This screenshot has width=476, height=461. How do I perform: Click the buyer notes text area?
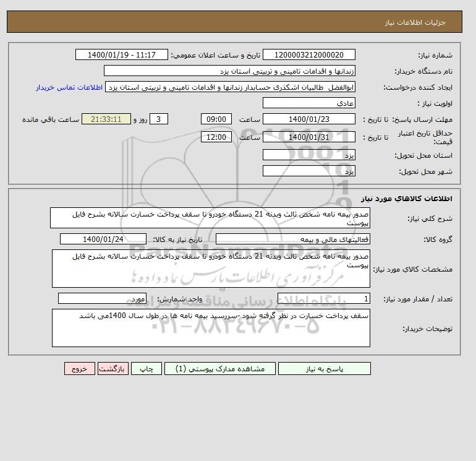pos(211,328)
